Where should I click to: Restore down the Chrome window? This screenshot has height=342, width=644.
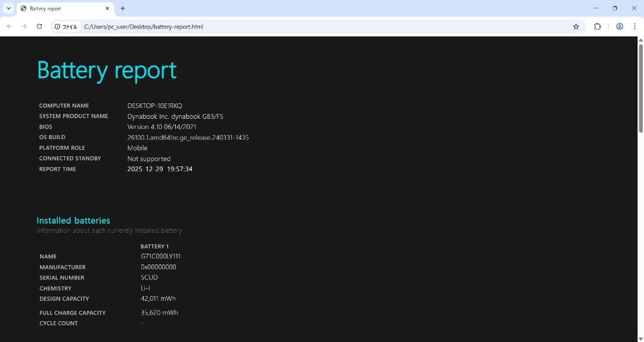click(x=615, y=8)
